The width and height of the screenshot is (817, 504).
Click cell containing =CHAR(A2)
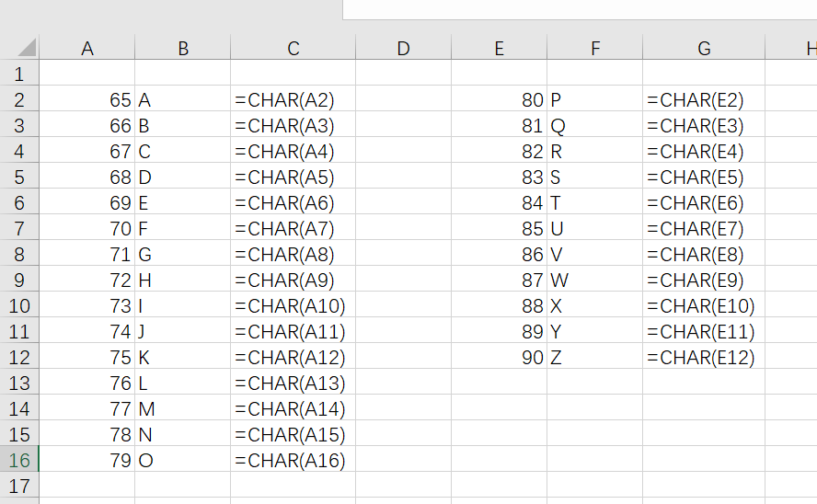[x=293, y=99]
